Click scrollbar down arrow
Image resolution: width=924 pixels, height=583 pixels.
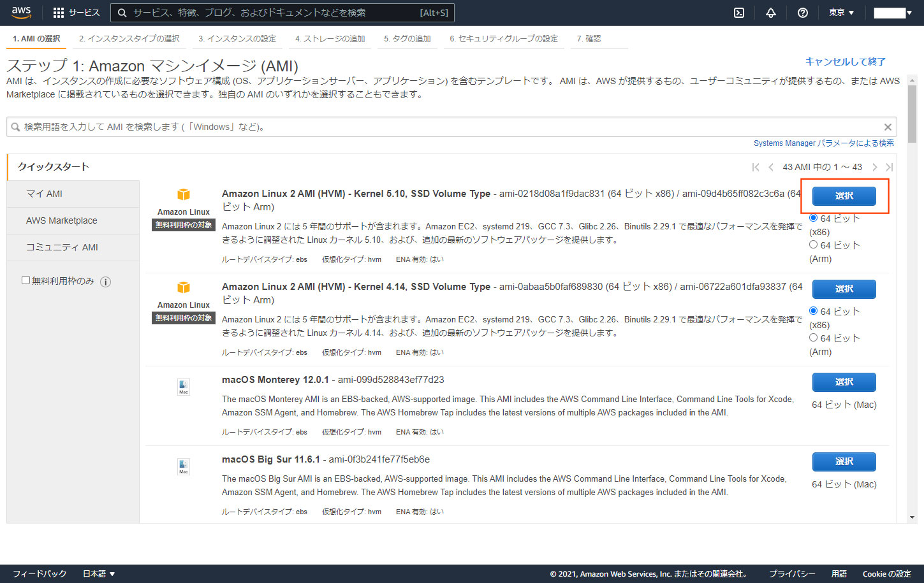pyautogui.click(x=913, y=517)
